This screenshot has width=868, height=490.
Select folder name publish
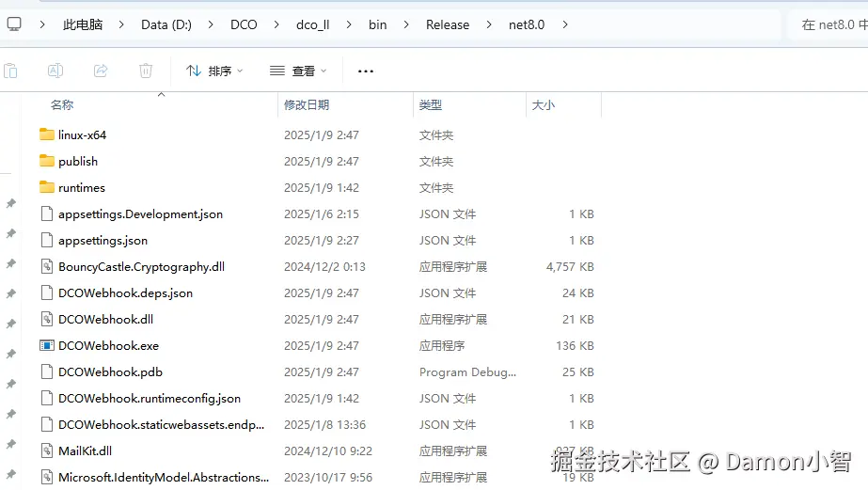click(78, 161)
